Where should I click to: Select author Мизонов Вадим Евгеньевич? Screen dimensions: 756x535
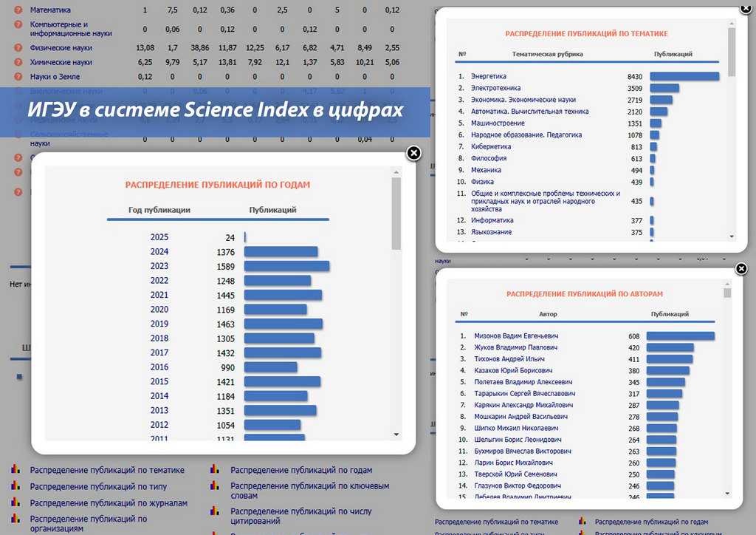[516, 336]
